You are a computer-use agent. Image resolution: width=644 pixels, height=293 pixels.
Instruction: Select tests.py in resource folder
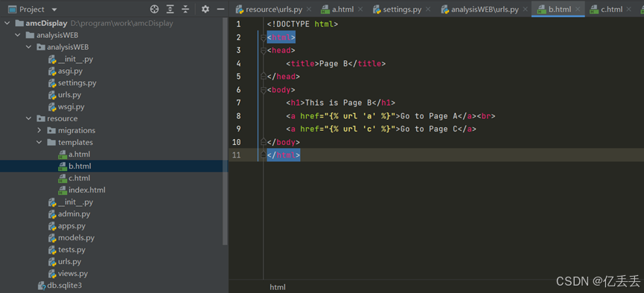(72, 250)
